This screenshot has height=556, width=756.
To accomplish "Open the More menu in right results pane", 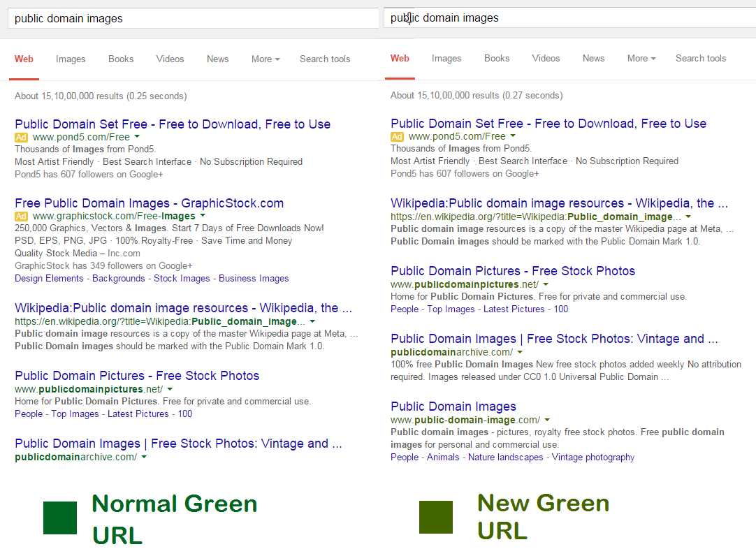I will (x=641, y=59).
